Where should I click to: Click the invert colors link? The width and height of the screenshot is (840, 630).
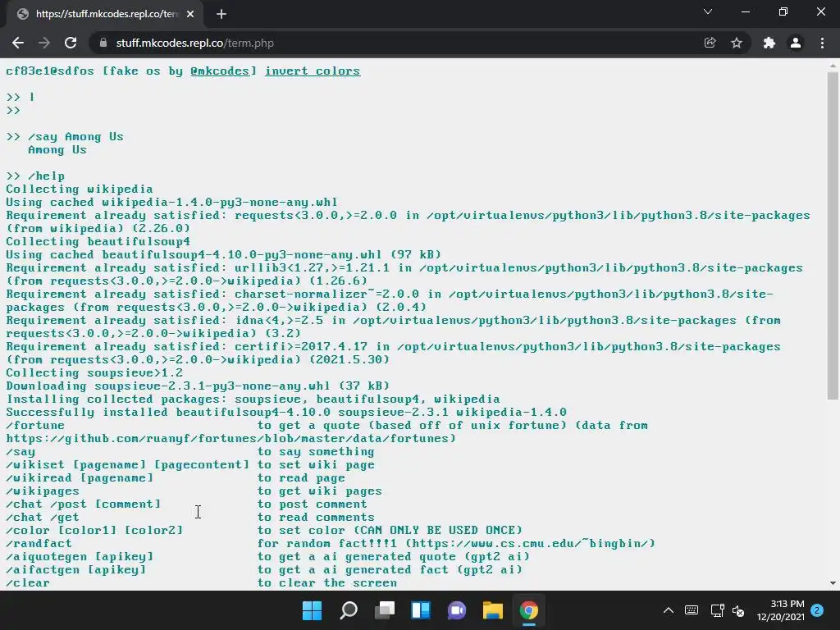click(313, 71)
